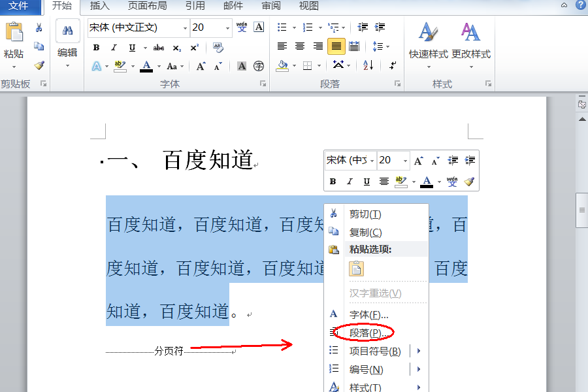
Task: Click the character shading A icon
Action: click(242, 67)
